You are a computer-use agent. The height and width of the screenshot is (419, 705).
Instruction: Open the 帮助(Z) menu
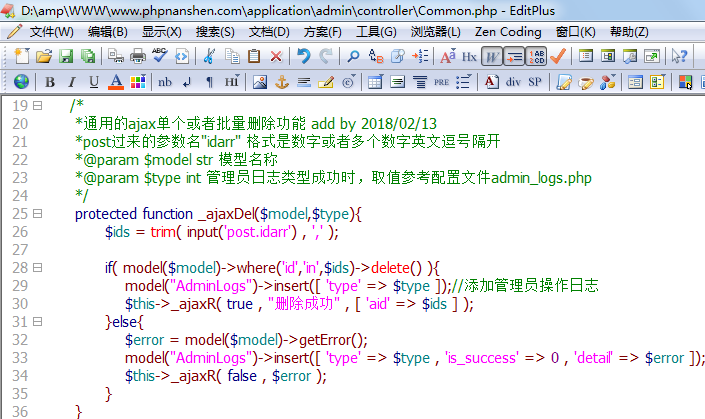(x=629, y=32)
